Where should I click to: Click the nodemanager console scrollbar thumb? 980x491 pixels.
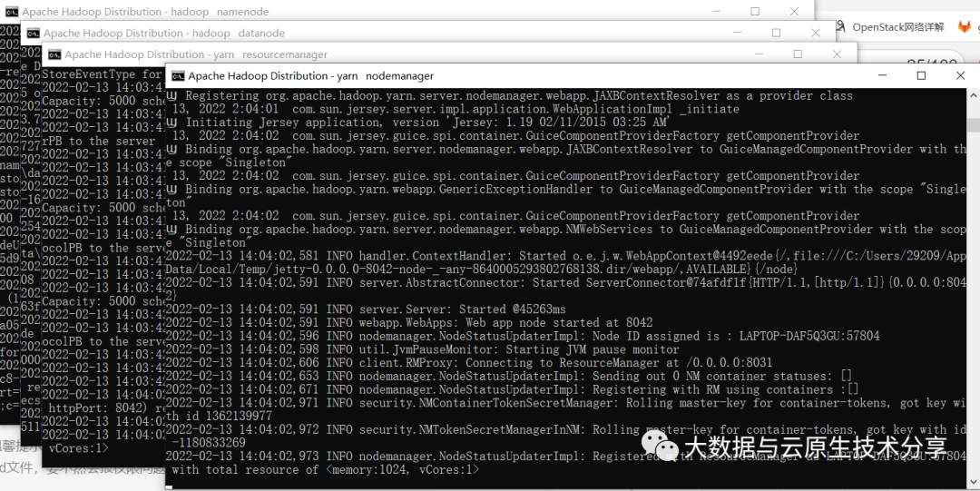click(973, 125)
